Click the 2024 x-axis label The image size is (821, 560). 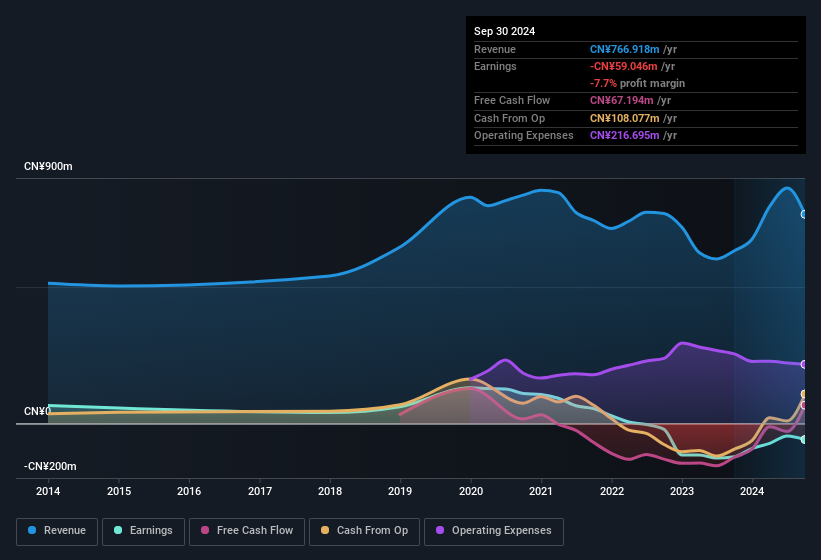752,491
